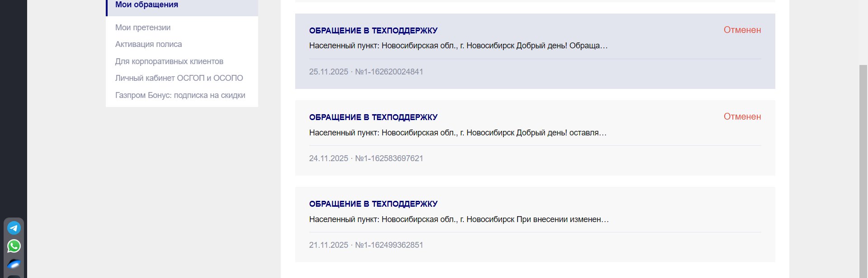This screenshot has height=278, width=868.
Task: Open the Мои претензии section
Action: click(143, 28)
